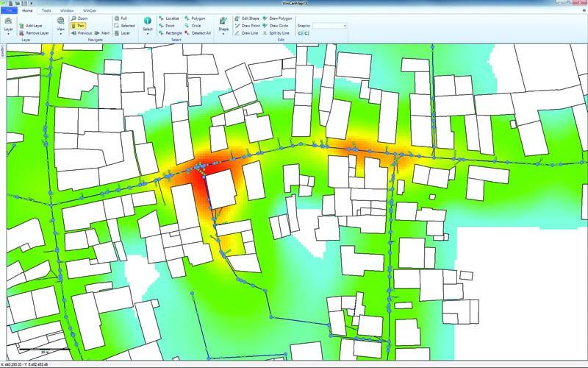
Task: Pick the Polygon selection tool
Action: [x=198, y=18]
